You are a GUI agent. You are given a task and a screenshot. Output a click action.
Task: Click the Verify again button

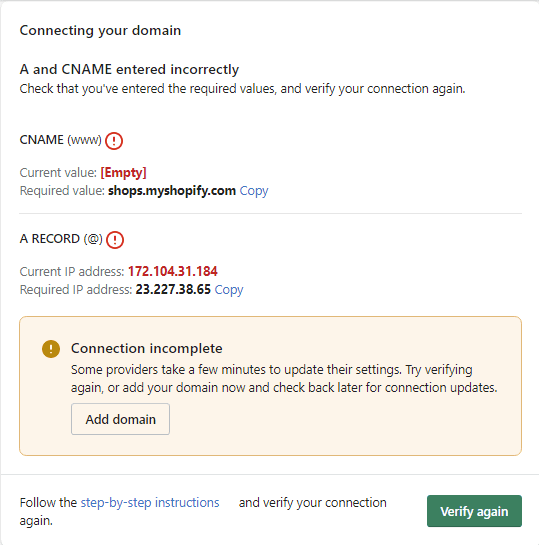point(474,511)
